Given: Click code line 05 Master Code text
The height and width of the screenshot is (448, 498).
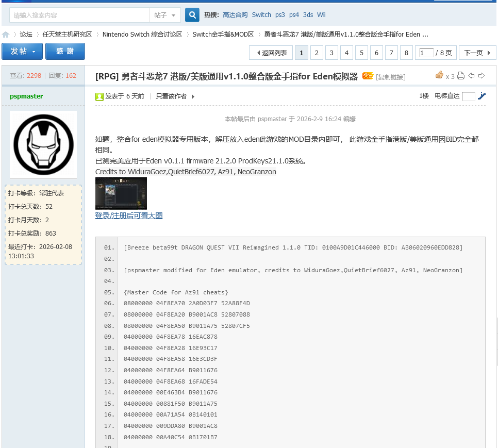Looking at the screenshot, I should (176, 292).
